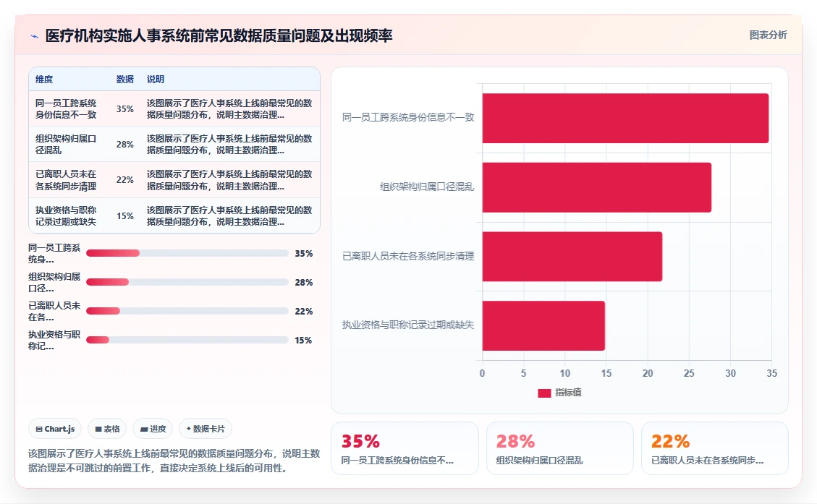Click the 28% progress bar
Image resolution: width=817 pixels, height=504 pixels.
187,282
